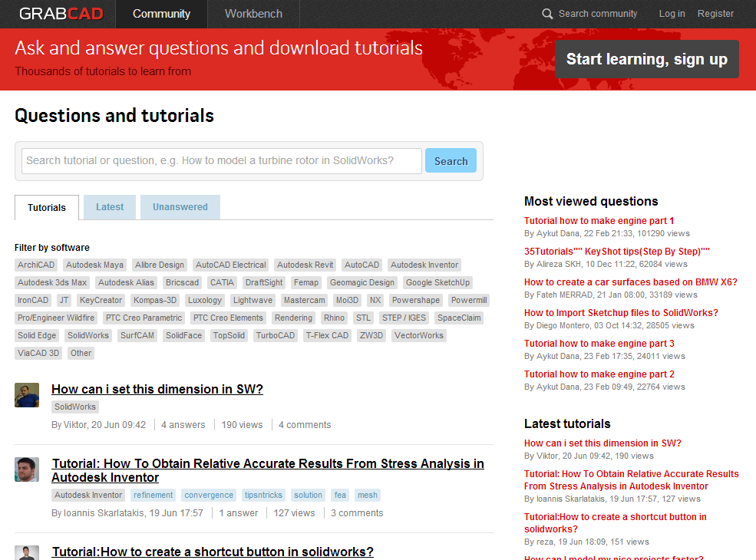The image size is (756, 560).
Task: Open 'How can i set this dimension in SW?' question
Action: point(157,389)
